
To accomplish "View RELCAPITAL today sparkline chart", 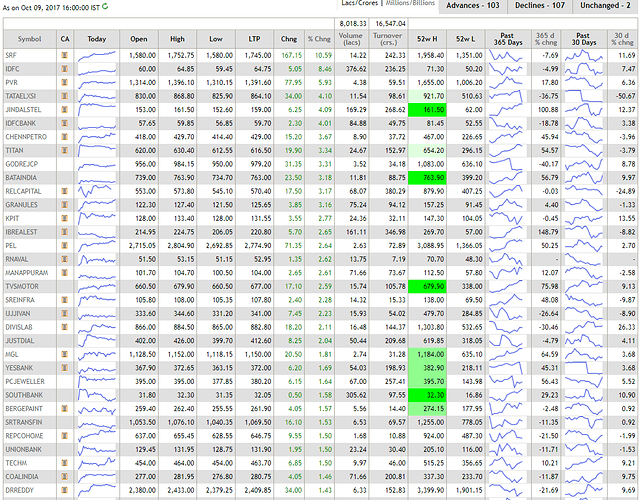I will (x=97, y=191).
